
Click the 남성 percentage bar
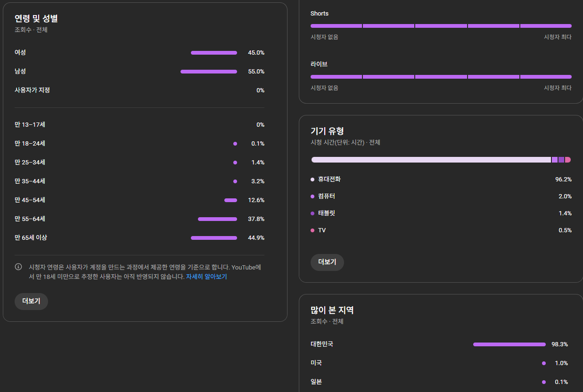(209, 72)
